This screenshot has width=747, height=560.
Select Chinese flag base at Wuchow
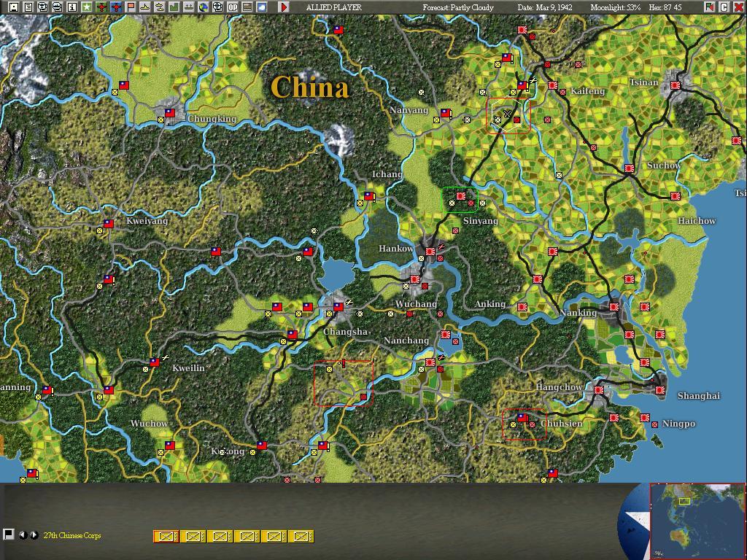169,446
